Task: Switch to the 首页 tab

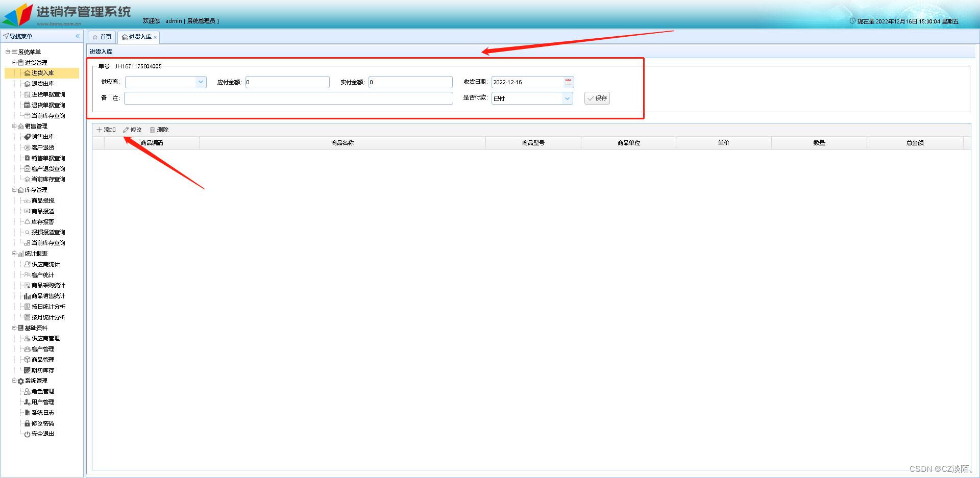Action: (102, 37)
